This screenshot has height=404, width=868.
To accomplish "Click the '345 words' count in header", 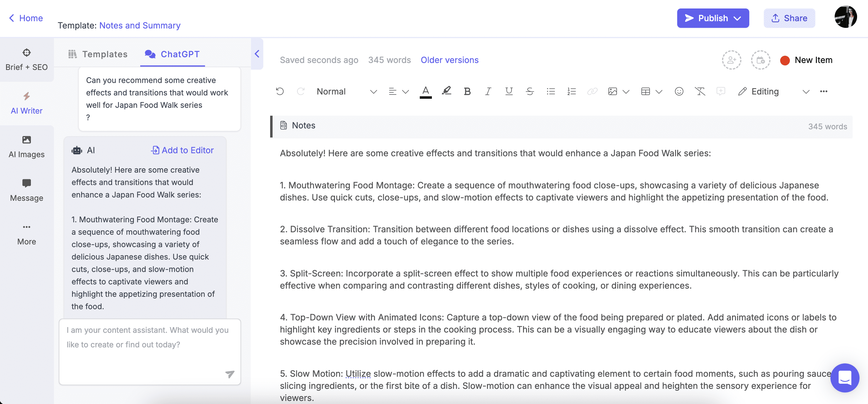I will click(389, 60).
